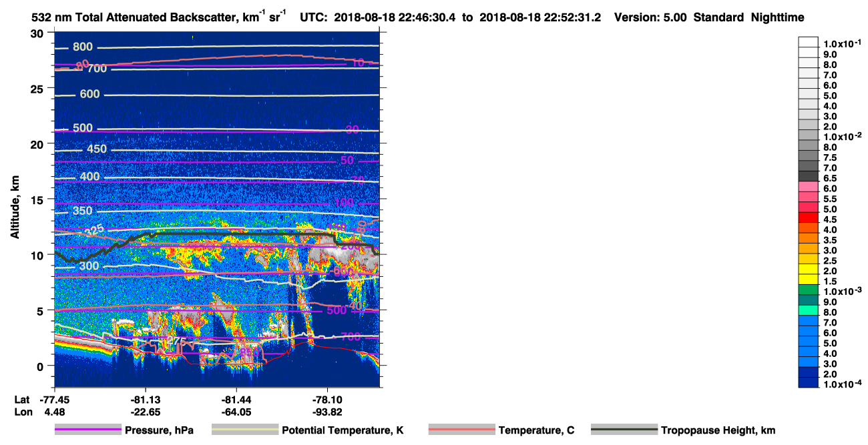
Task: Click the 15 tick label on altitude axis
Action: tap(39, 199)
